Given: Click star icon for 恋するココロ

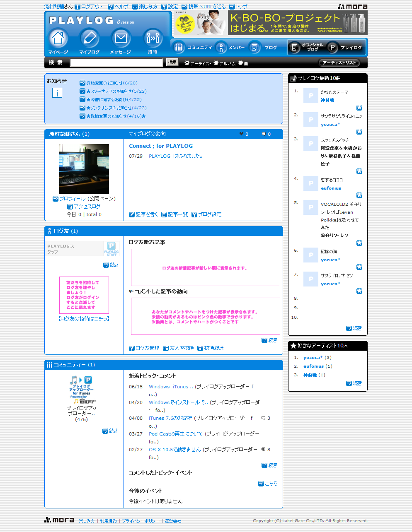Looking at the screenshot, I should click(359, 195).
